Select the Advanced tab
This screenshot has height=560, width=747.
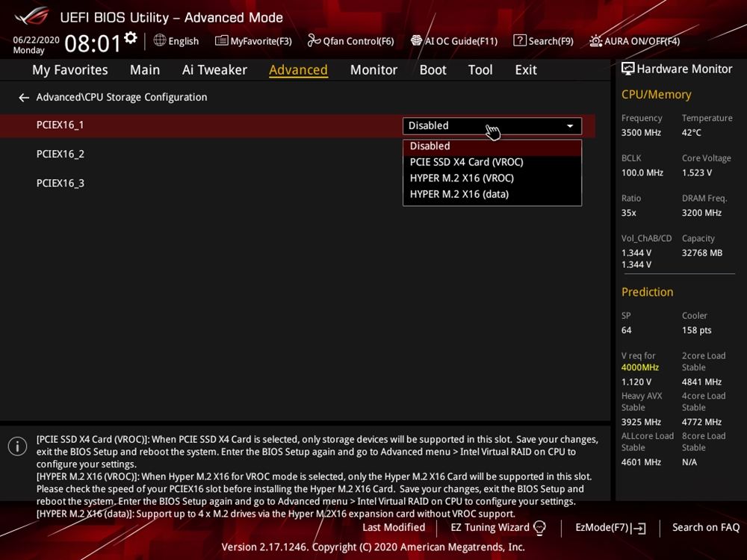[x=298, y=70]
